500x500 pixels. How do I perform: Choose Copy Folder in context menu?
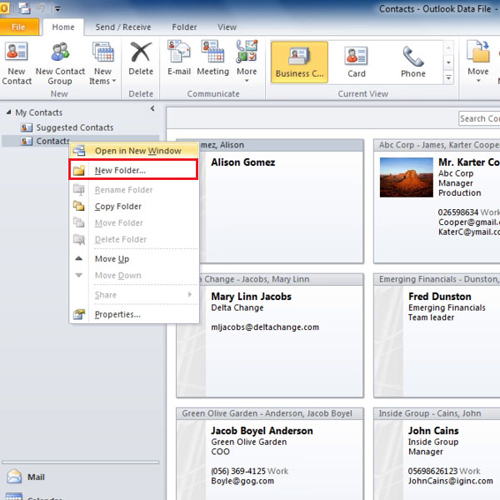point(134,206)
